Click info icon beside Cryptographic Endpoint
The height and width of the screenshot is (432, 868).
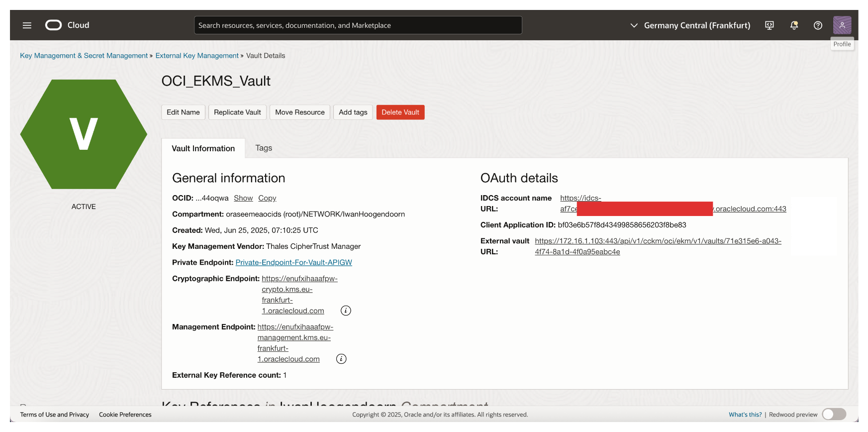[x=346, y=311]
